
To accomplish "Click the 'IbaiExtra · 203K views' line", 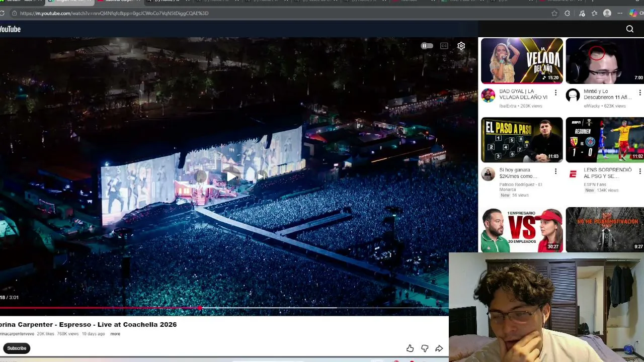I will [520, 106].
